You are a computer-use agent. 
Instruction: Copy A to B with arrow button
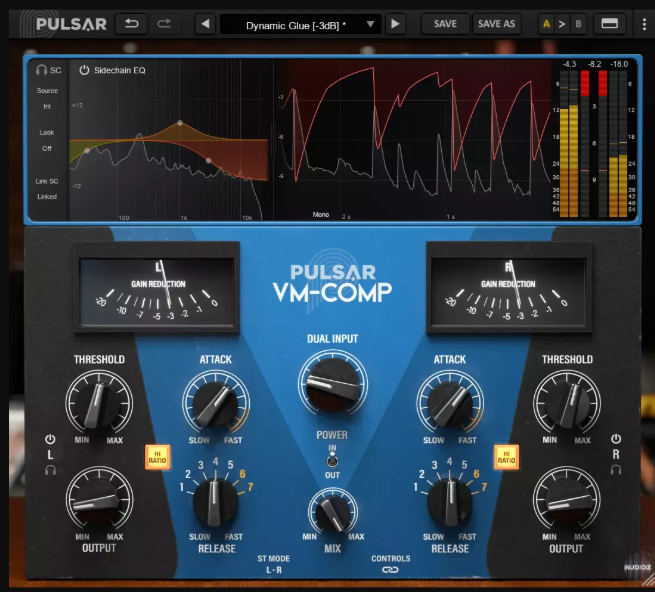(x=562, y=24)
